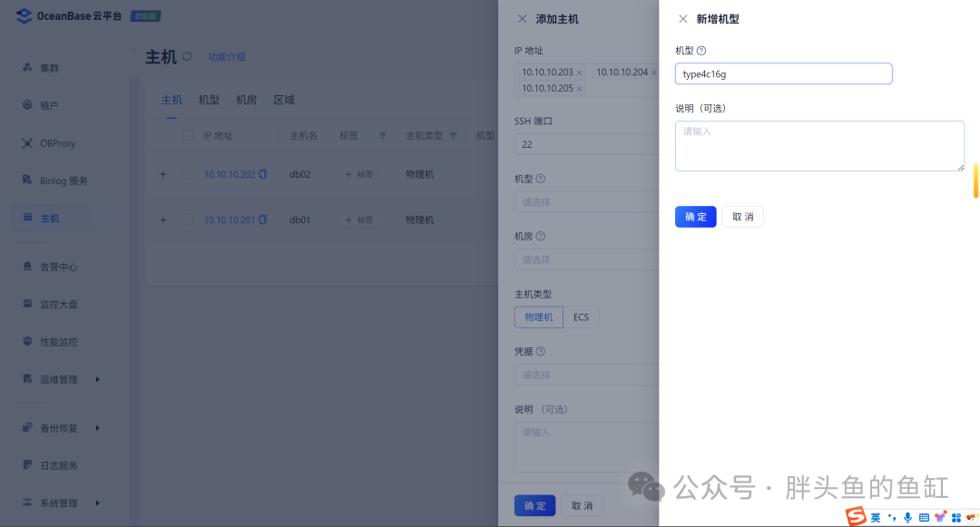980x527 pixels.
Task: Focus the SSH 端口 field
Action: click(586, 144)
